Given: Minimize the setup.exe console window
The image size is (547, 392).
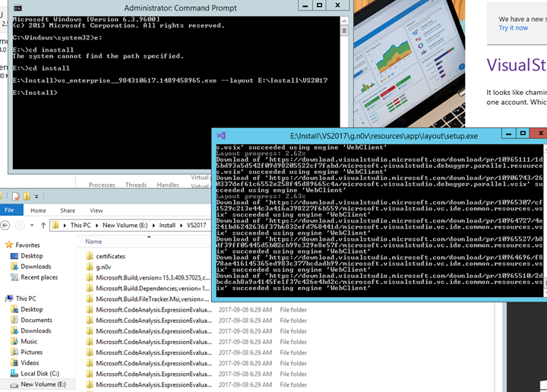Looking at the screenshot, I should [508, 133].
